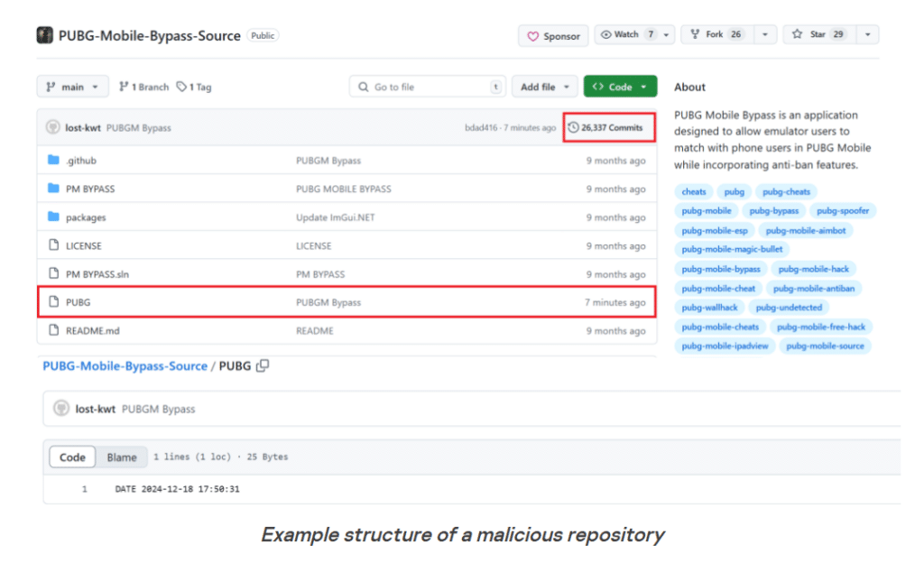
Task: Open the bdad416 commit hash
Action: (481, 128)
